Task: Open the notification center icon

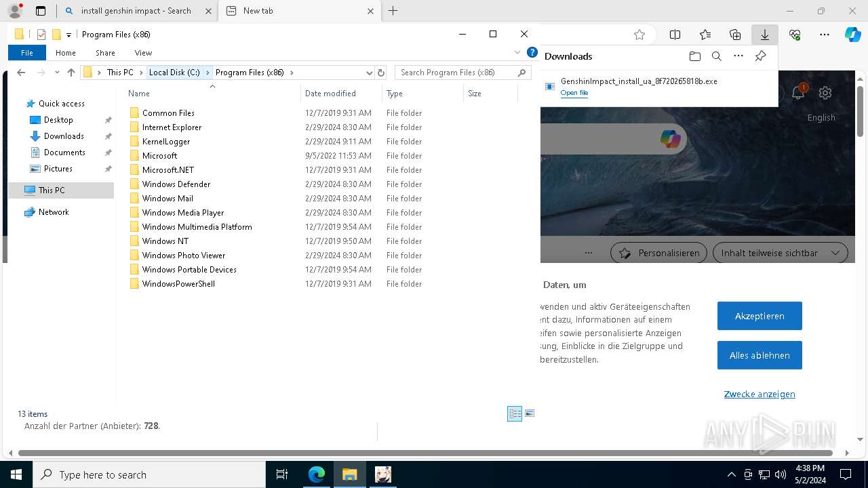Action: click(846, 474)
